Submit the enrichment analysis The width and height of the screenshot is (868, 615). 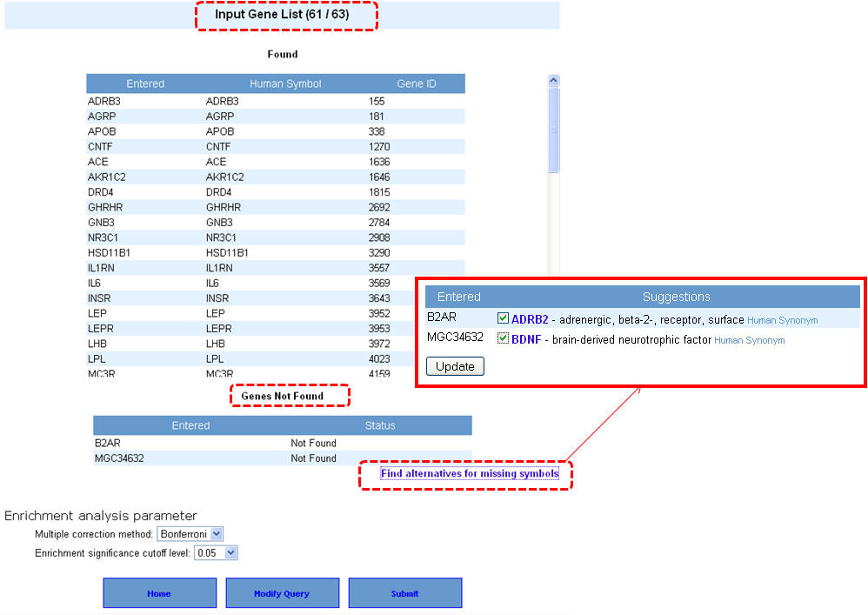click(405, 593)
